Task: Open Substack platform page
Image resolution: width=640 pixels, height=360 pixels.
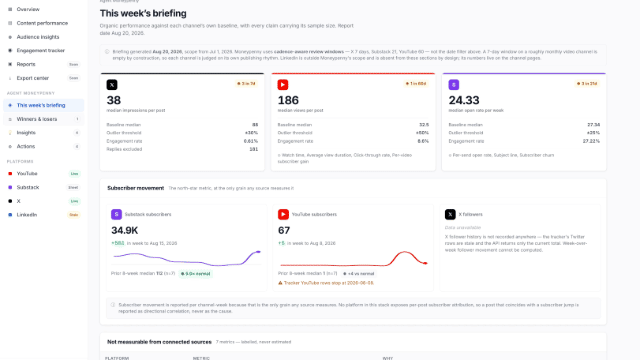Action: (x=43, y=187)
